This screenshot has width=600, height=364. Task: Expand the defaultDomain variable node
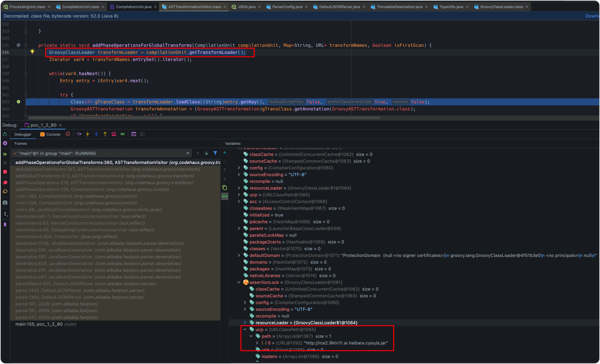click(x=239, y=255)
